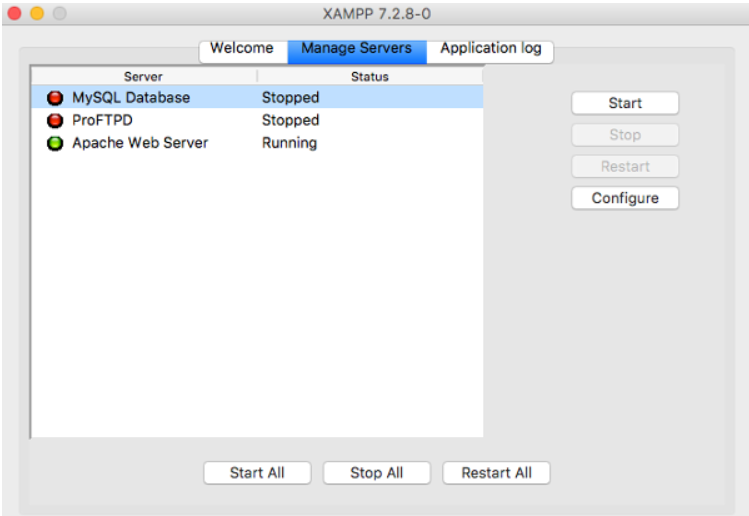Click the Stop button
Viewport: 749px width, 516px height.
coord(625,135)
